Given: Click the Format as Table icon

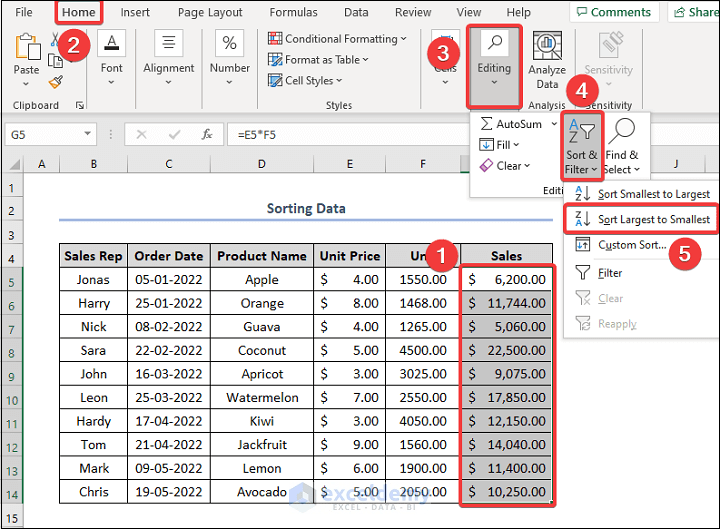Looking at the screenshot, I should (275, 60).
